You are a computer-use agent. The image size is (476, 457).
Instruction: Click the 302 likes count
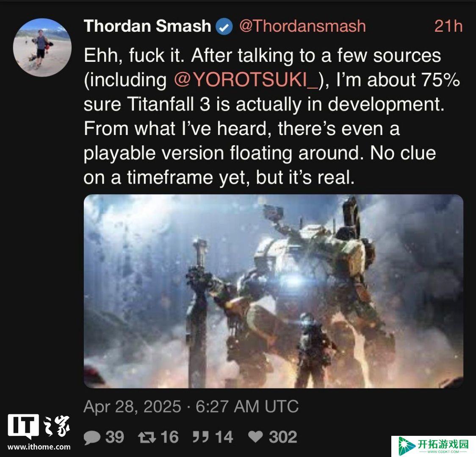(282, 437)
